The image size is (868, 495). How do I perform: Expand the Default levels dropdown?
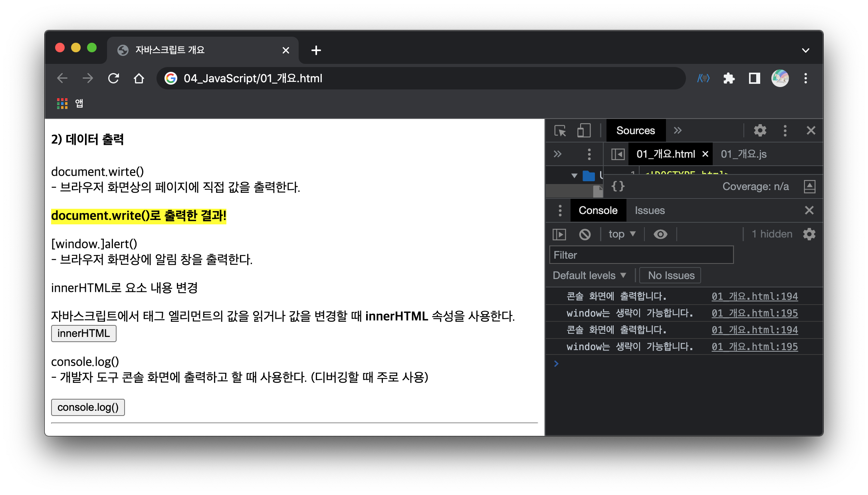click(x=589, y=275)
